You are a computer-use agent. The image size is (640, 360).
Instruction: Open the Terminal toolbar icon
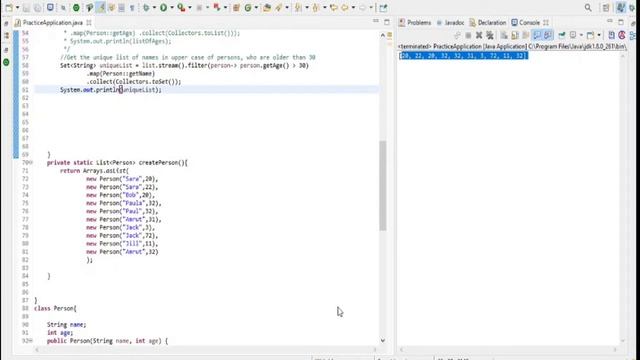tap(50, 7)
